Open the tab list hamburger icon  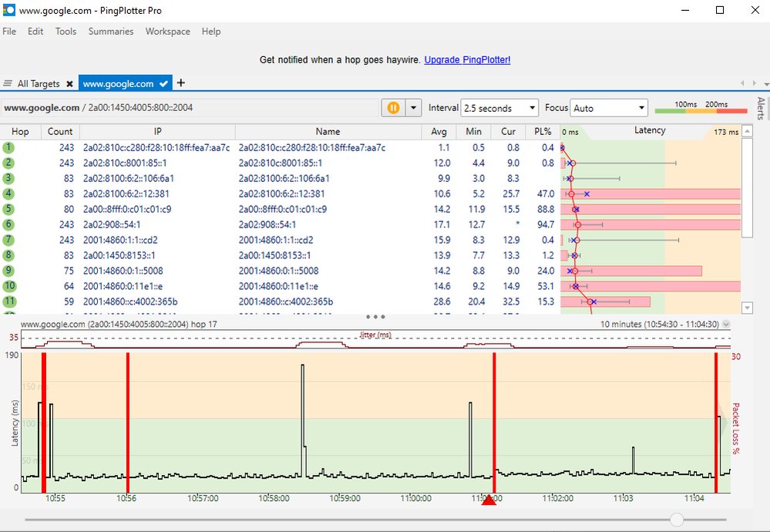click(x=8, y=83)
